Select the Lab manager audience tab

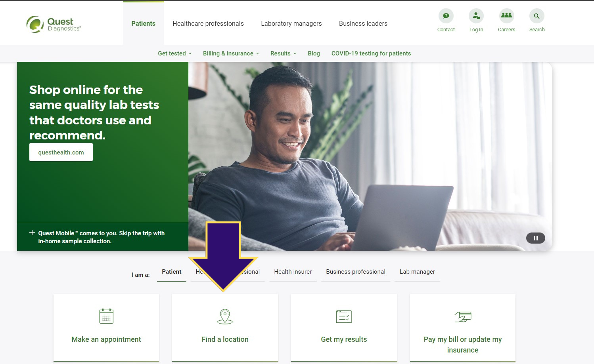(x=417, y=272)
